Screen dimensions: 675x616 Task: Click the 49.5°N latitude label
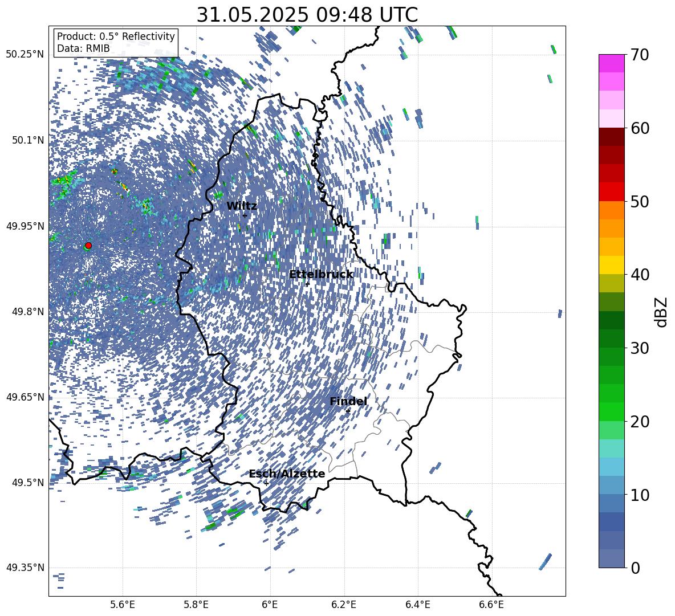[x=29, y=482]
